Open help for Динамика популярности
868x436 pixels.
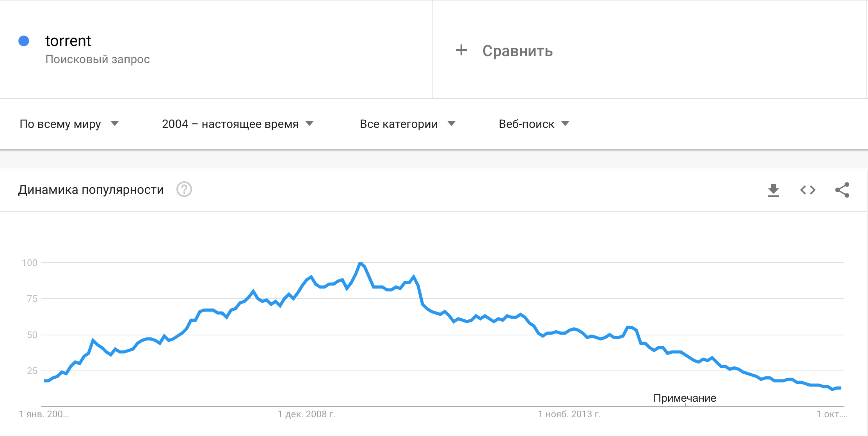pos(184,190)
